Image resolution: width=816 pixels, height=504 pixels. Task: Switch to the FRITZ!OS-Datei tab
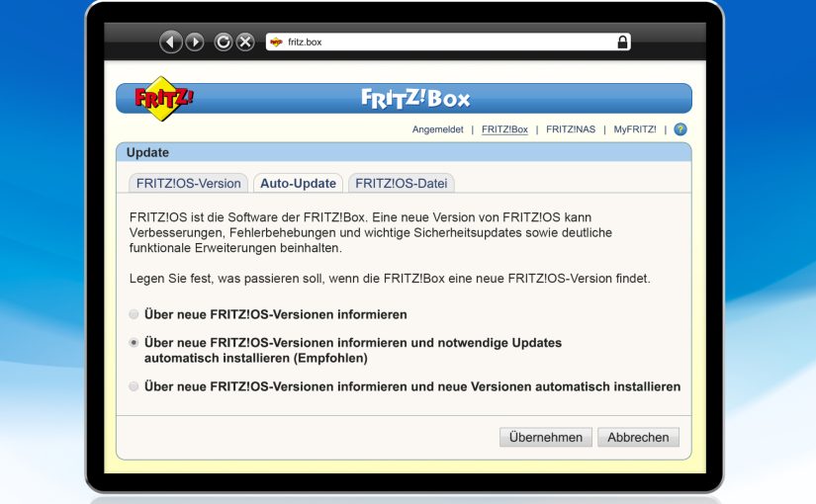402,183
